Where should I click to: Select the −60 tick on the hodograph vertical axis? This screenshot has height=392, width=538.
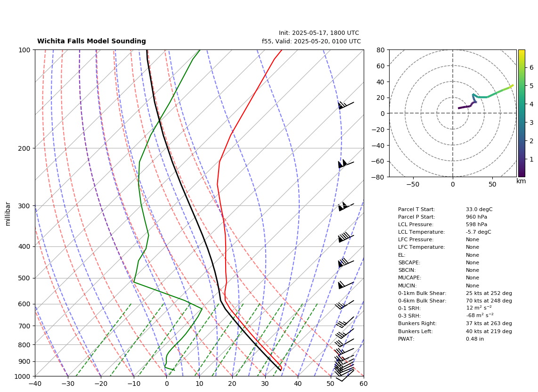378,161
